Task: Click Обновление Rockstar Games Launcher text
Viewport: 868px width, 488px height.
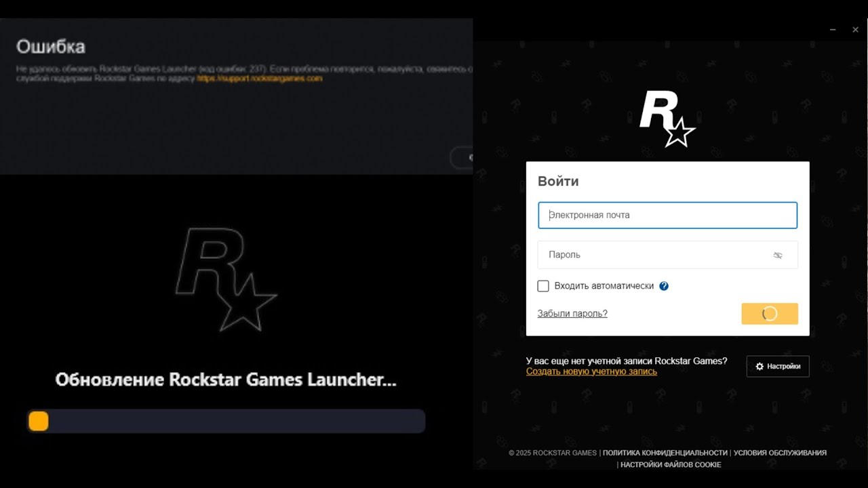Action: [226, 380]
